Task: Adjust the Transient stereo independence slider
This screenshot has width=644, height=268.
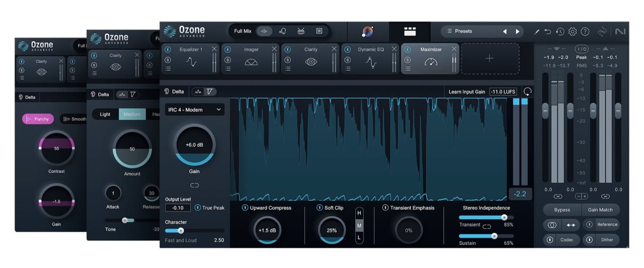Action: pyautogui.click(x=486, y=217)
